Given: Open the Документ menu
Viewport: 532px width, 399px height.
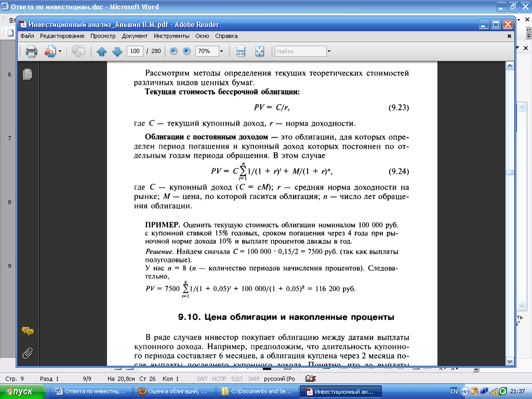Looking at the screenshot, I should coord(135,36).
